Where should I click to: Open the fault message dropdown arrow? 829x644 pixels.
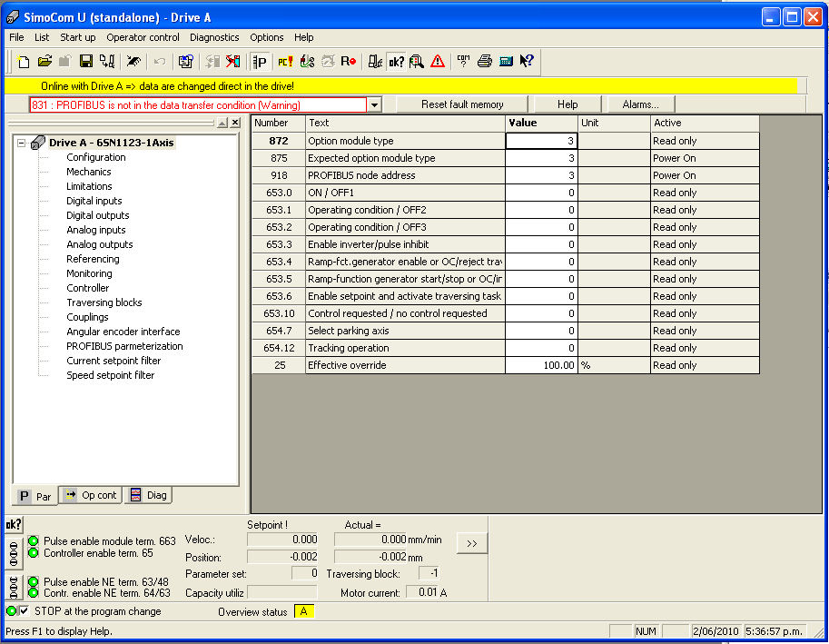click(374, 104)
